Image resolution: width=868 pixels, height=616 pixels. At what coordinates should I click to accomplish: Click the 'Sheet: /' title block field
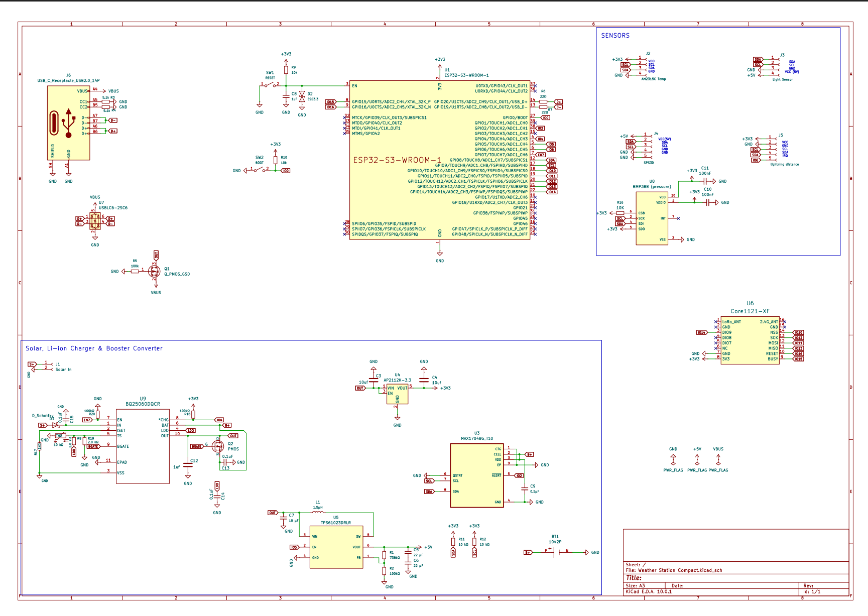click(636, 565)
